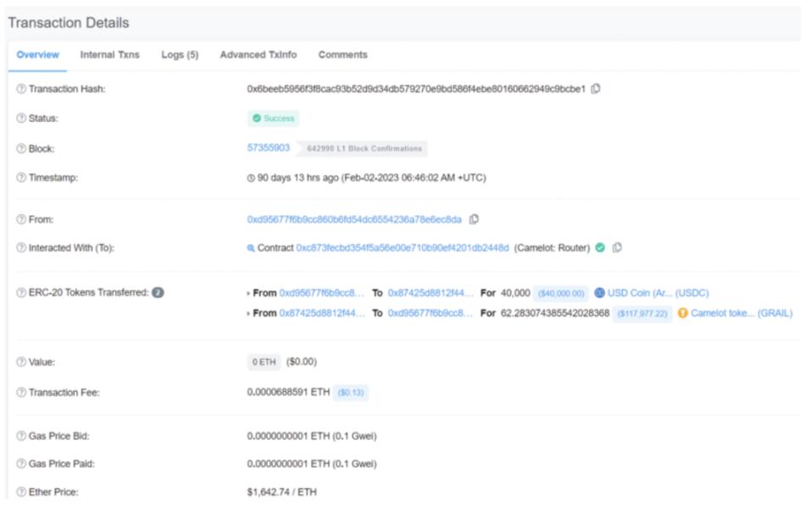812x522 pixels.
Task: Open the Camelot token (GRAIL) link
Action: tap(742, 314)
